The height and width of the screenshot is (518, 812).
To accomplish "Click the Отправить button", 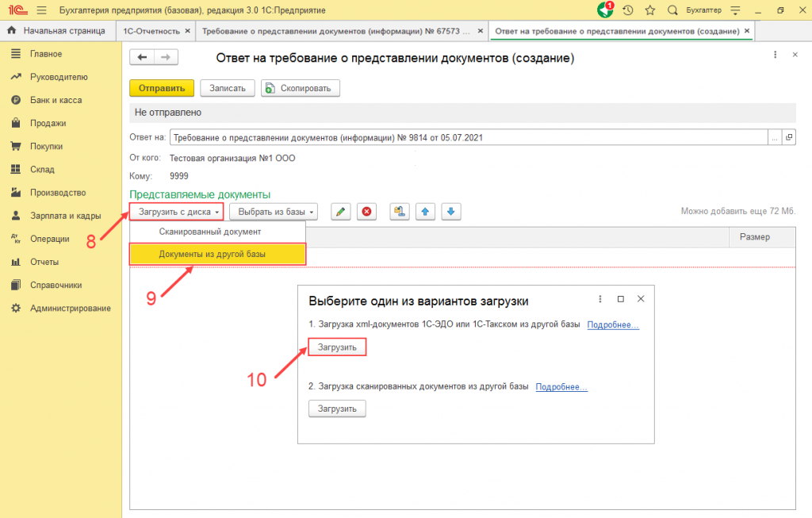I will (162, 88).
